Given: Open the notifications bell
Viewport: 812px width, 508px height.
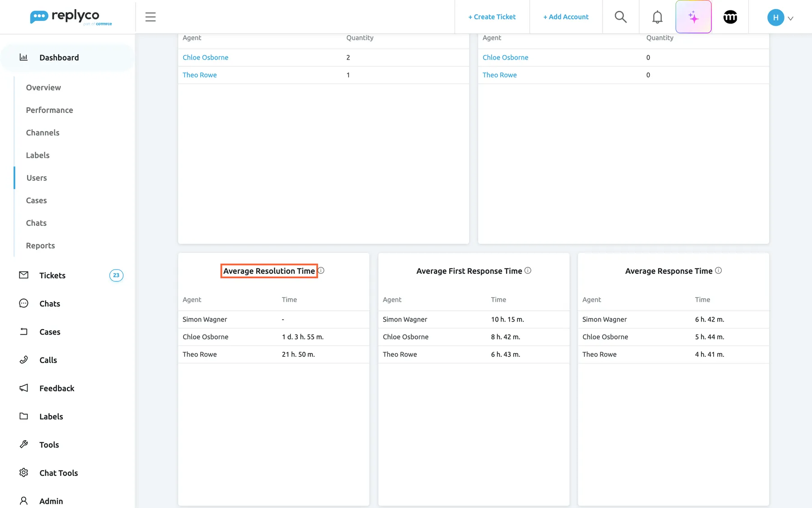Looking at the screenshot, I should click(x=657, y=17).
